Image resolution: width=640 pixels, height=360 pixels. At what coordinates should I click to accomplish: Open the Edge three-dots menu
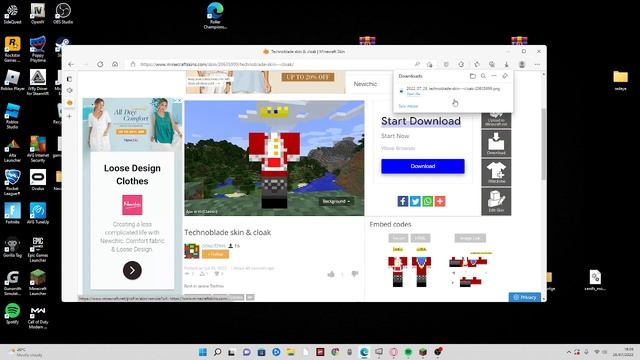click(x=537, y=64)
